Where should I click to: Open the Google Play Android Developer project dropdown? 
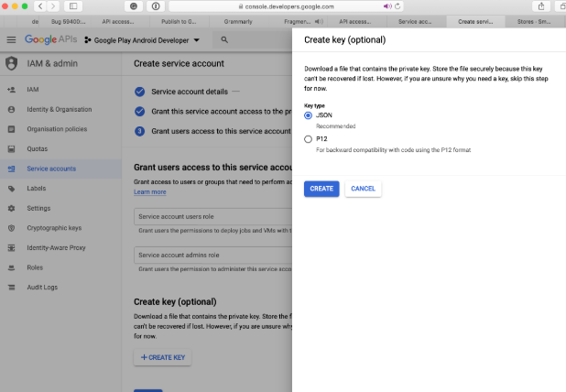click(x=142, y=40)
